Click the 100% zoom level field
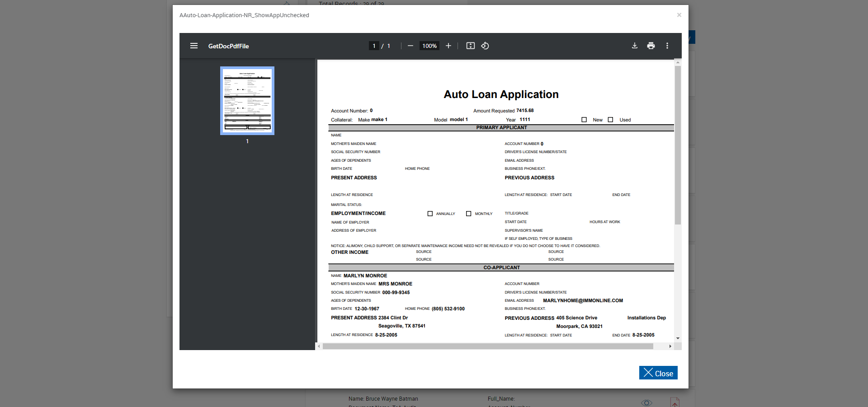This screenshot has height=407, width=868. (x=429, y=46)
